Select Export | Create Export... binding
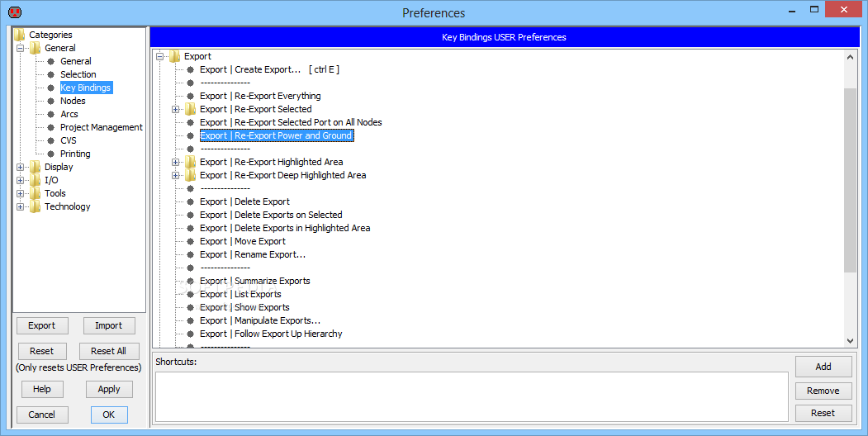868x436 pixels. click(x=269, y=69)
